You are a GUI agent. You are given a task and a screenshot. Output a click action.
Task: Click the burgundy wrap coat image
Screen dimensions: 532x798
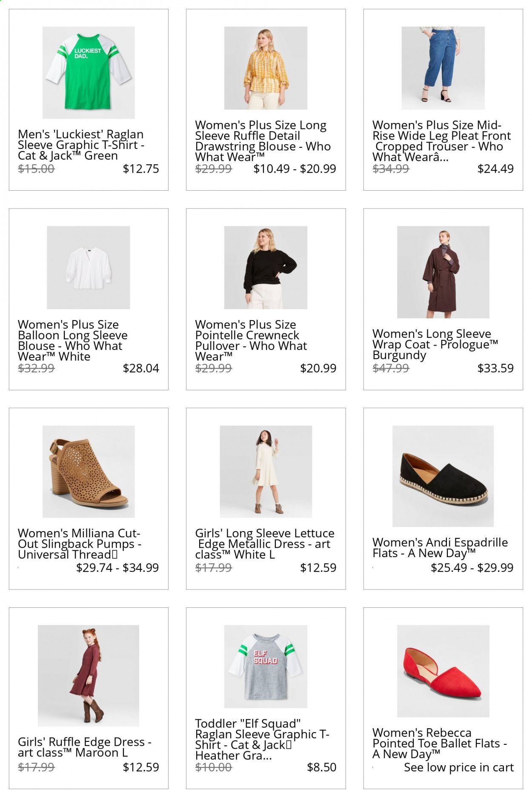coord(443,272)
